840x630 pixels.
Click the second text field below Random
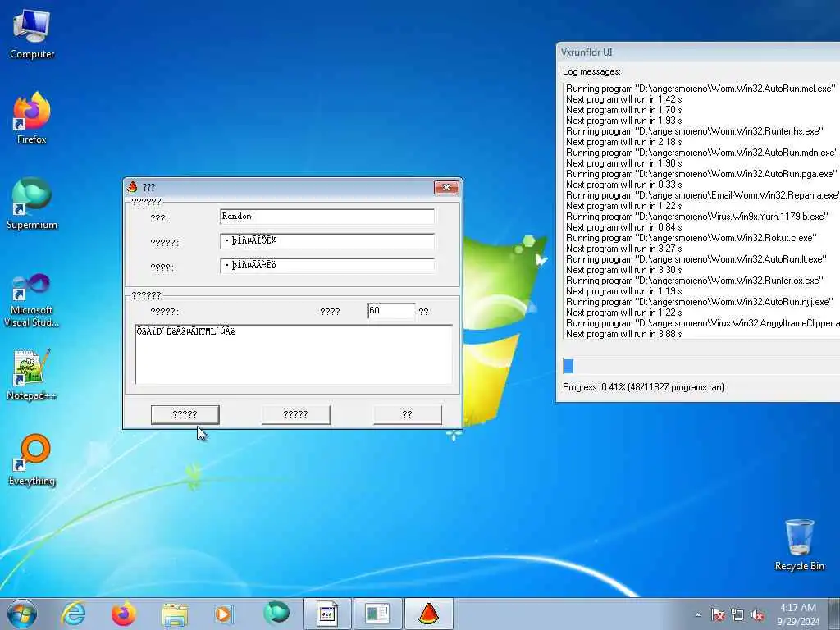[327, 241]
